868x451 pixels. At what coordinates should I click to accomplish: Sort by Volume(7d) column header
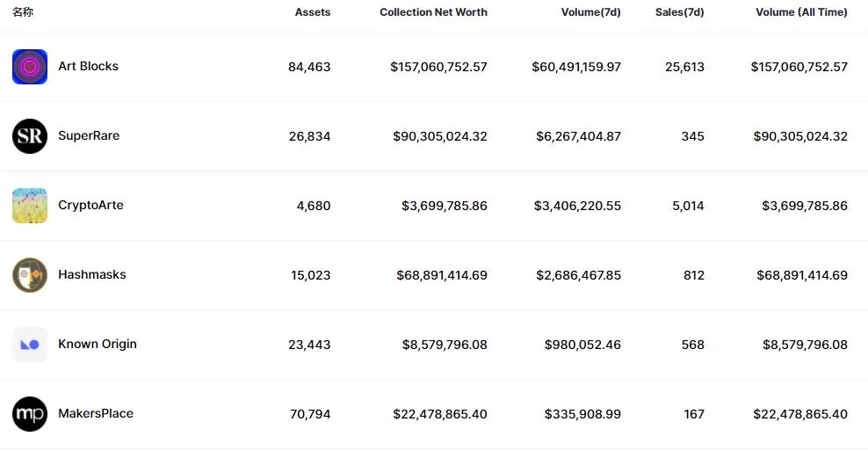590,12
